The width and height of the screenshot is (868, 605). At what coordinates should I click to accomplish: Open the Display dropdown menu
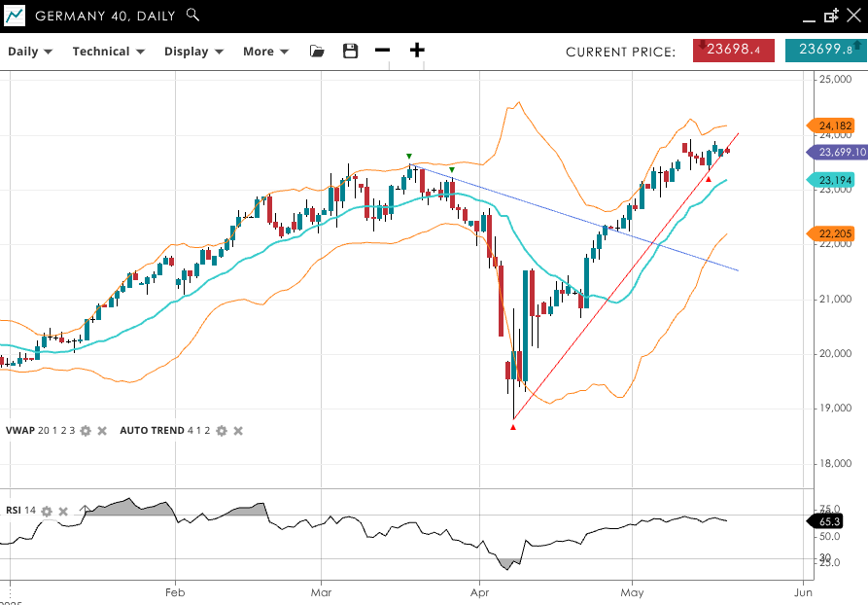[x=193, y=52]
